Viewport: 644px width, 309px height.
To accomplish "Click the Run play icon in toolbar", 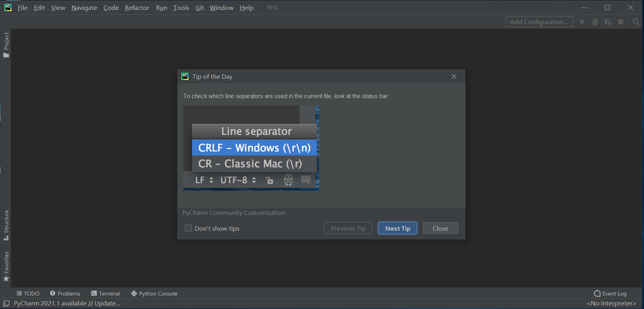I will (x=582, y=22).
